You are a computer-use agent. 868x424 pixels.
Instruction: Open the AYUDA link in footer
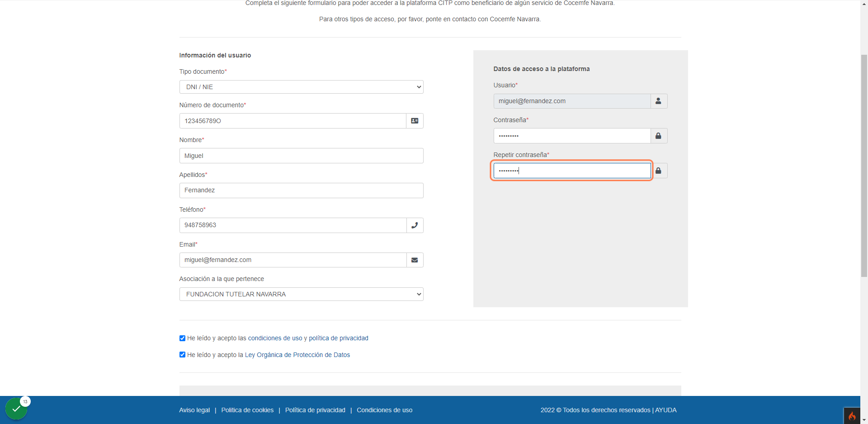[666, 410]
